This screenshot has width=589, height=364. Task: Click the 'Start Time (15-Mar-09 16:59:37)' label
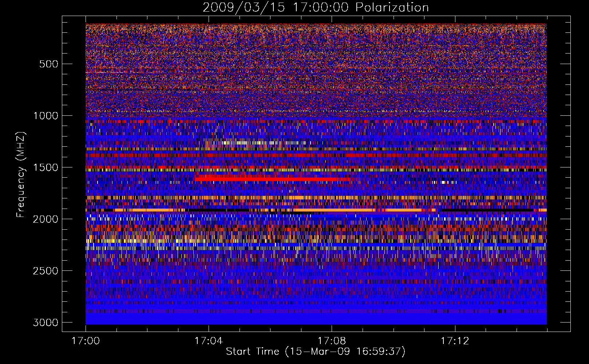coord(316,352)
